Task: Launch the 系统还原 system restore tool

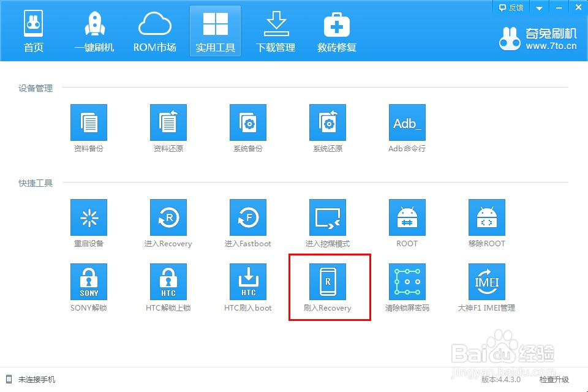Action: (327, 123)
